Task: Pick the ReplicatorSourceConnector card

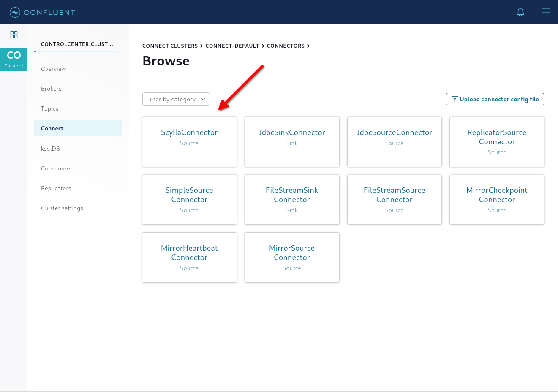Action: [x=497, y=142]
